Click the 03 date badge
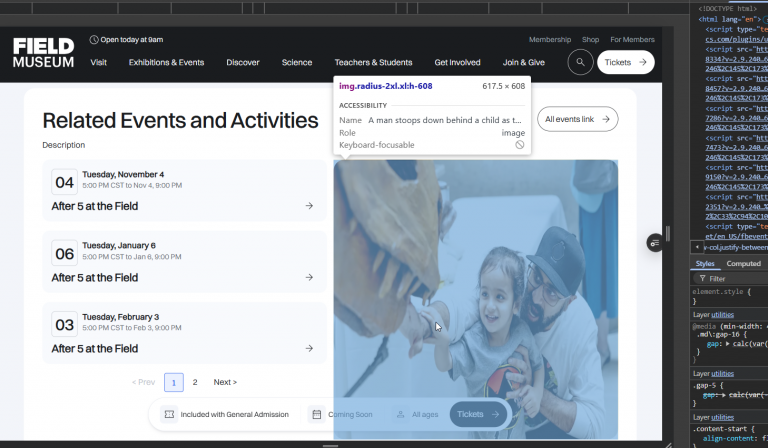This screenshot has width=768, height=448. point(64,325)
